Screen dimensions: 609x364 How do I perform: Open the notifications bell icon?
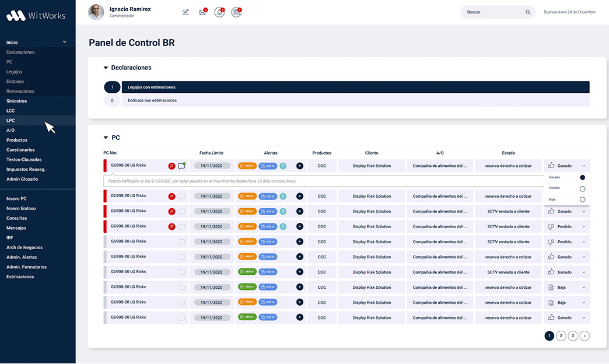219,12
